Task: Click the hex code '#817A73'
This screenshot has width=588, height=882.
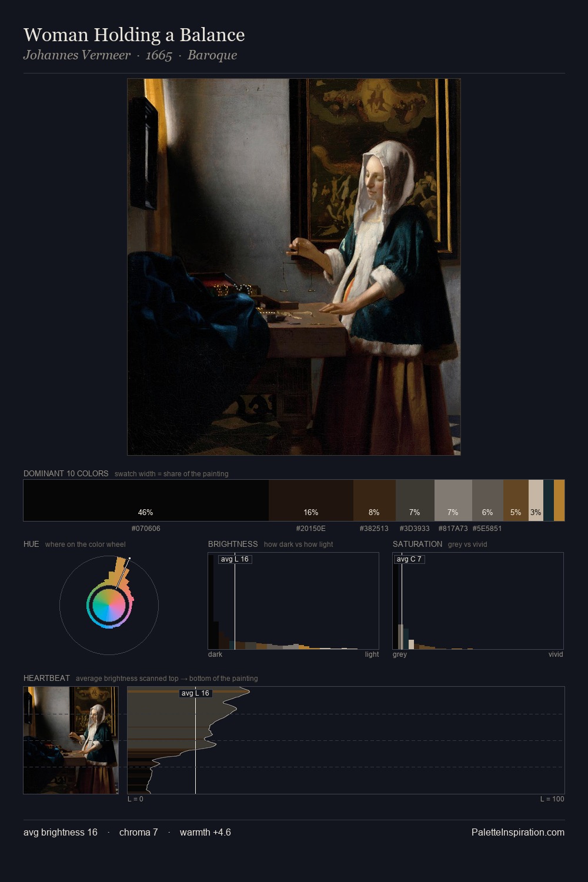Action: click(x=453, y=529)
